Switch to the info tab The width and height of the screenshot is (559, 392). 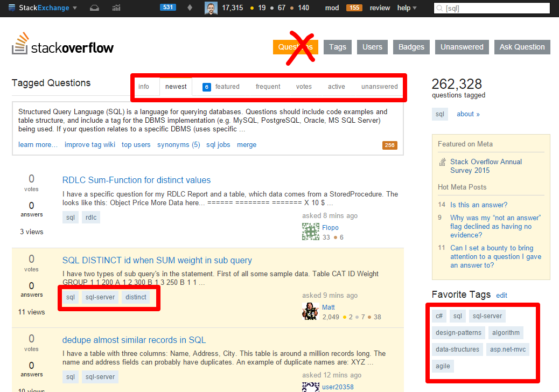(x=144, y=87)
